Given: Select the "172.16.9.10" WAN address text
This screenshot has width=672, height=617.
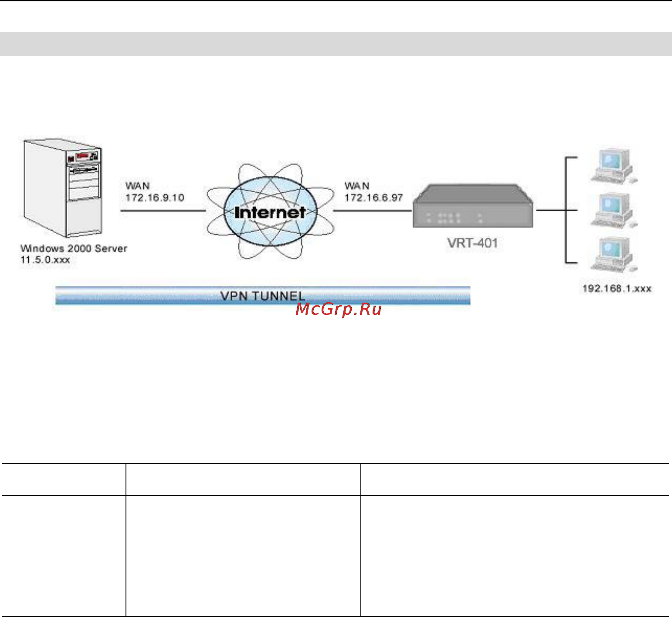Looking at the screenshot, I should 155,198.
